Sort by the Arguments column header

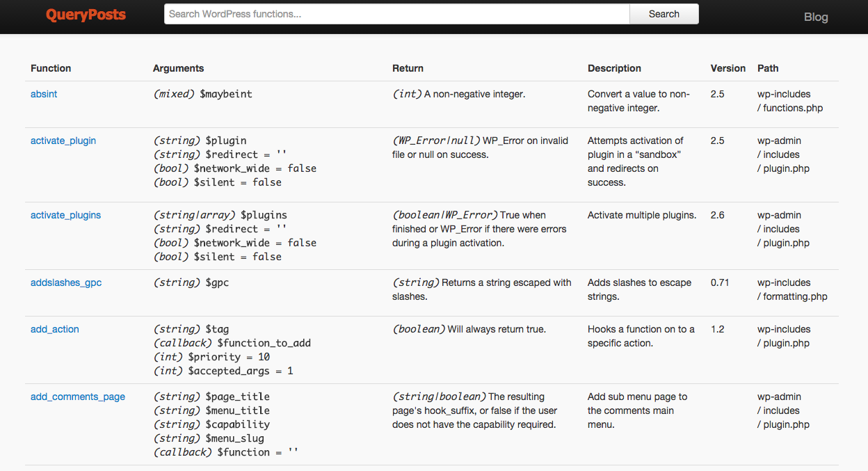[178, 68]
